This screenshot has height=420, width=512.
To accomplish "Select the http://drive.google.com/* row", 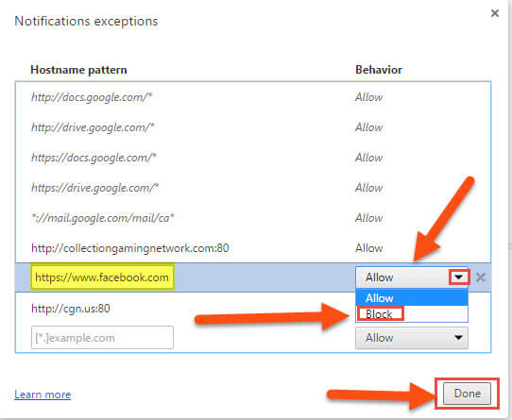I will coord(253,127).
